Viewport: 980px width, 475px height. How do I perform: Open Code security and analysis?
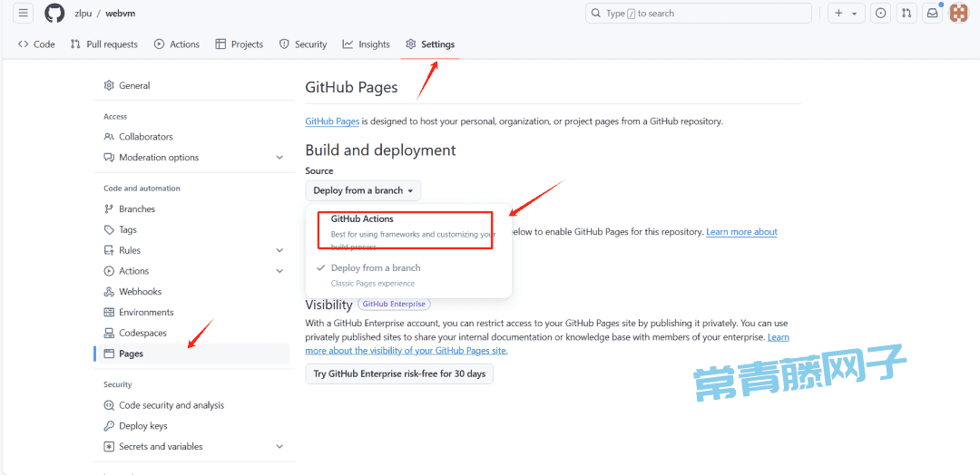pos(194,405)
